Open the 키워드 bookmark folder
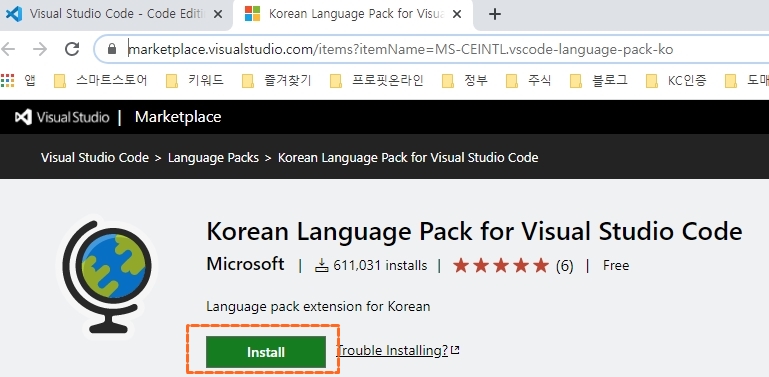The image size is (769, 377). [195, 80]
